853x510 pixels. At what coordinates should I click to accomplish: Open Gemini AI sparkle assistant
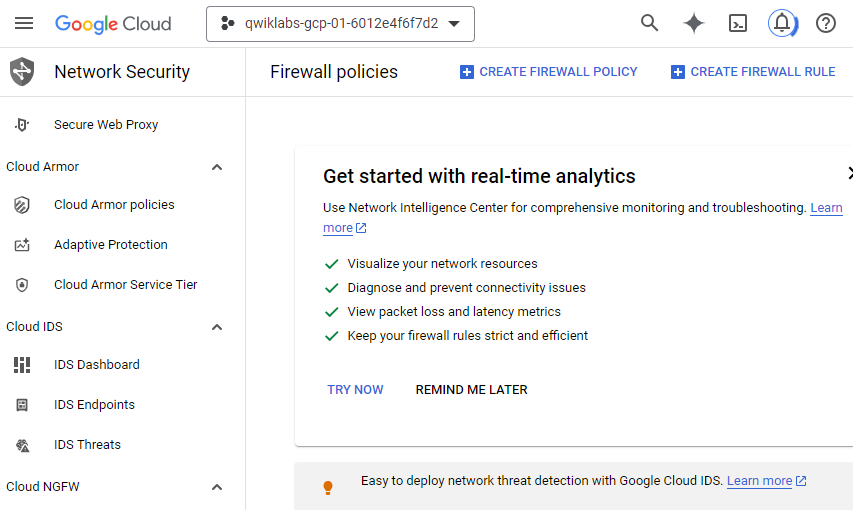694,23
